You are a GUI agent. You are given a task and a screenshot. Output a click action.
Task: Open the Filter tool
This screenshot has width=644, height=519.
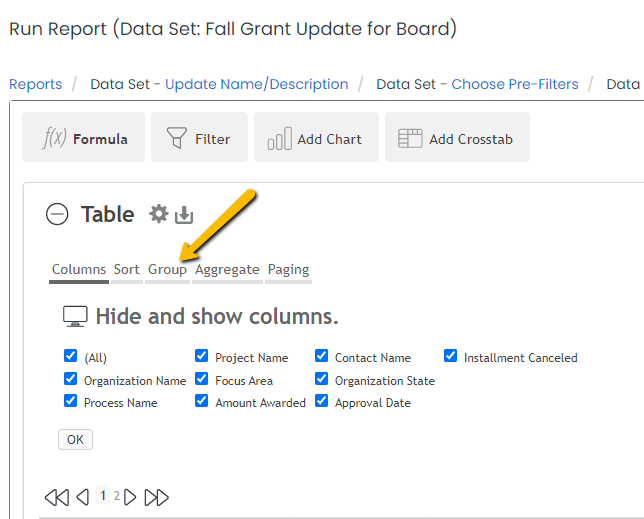[x=199, y=137]
